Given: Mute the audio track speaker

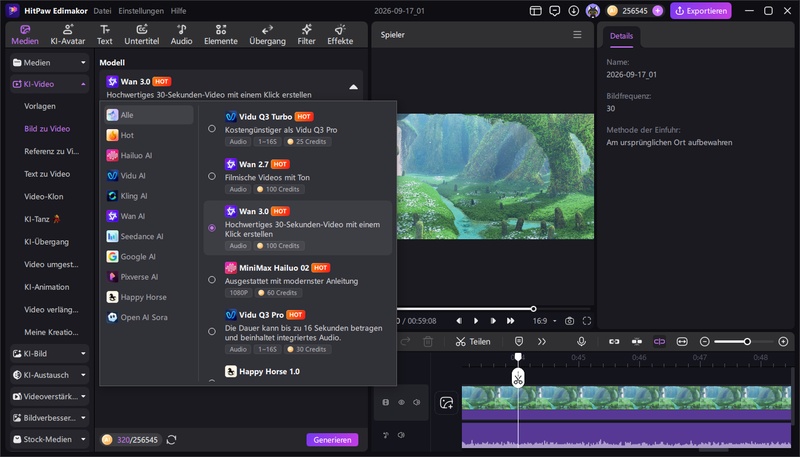Looking at the screenshot, I should [402, 435].
